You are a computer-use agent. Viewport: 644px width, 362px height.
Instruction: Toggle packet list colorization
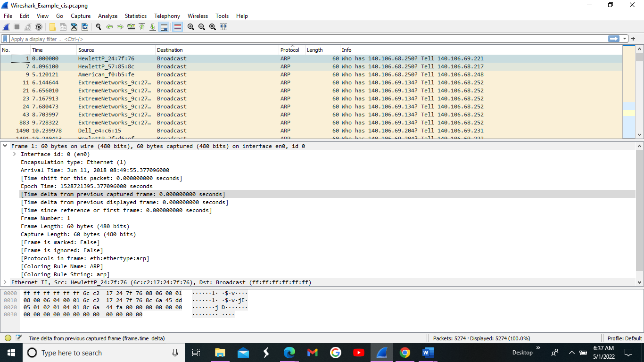[177, 27]
